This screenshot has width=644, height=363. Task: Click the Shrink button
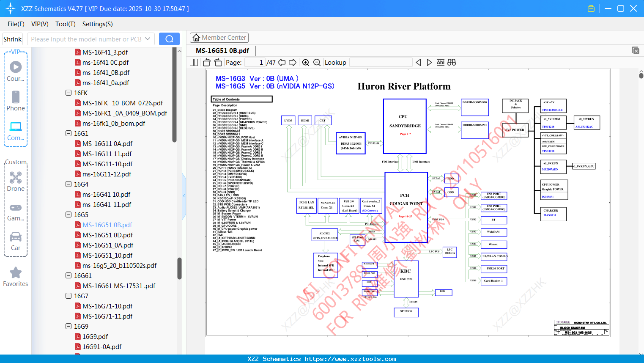pos(12,39)
